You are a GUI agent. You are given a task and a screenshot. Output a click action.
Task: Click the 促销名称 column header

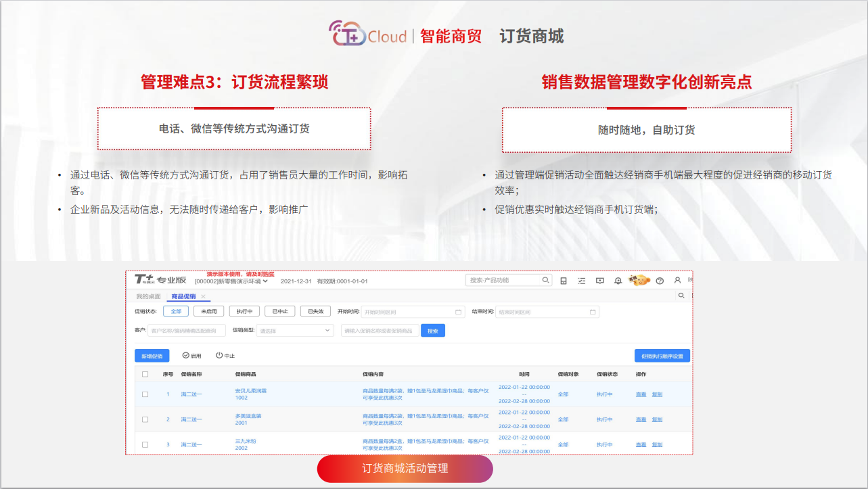(x=191, y=374)
